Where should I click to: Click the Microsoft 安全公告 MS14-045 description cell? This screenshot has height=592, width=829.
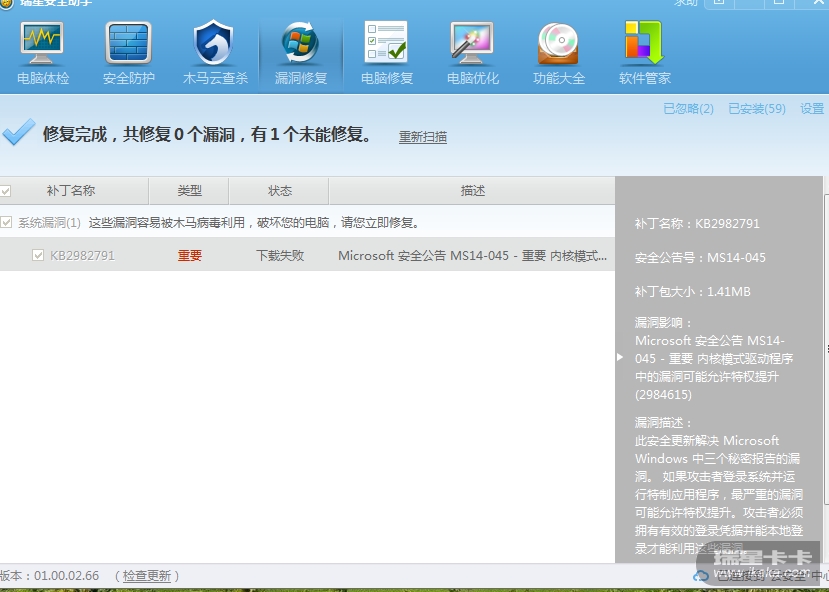(x=472, y=256)
